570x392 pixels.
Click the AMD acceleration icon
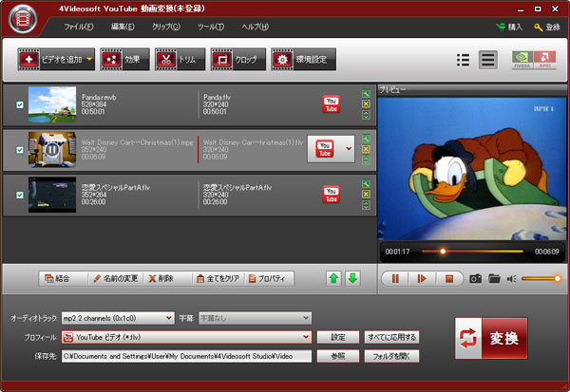pyautogui.click(x=544, y=60)
